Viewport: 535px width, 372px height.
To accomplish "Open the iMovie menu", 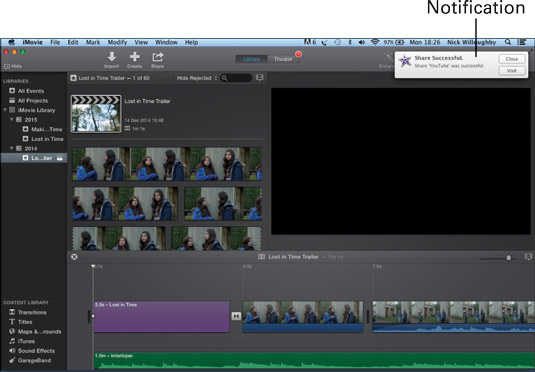I will coord(32,42).
